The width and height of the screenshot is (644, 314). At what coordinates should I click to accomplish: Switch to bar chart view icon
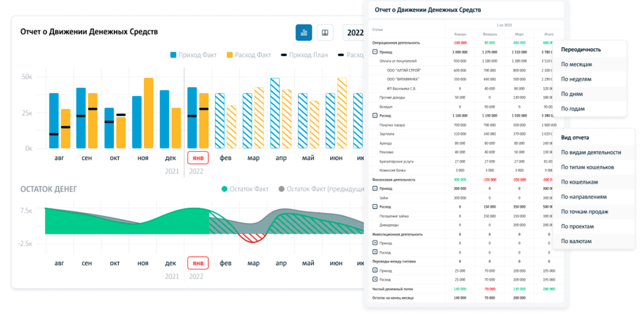[304, 33]
